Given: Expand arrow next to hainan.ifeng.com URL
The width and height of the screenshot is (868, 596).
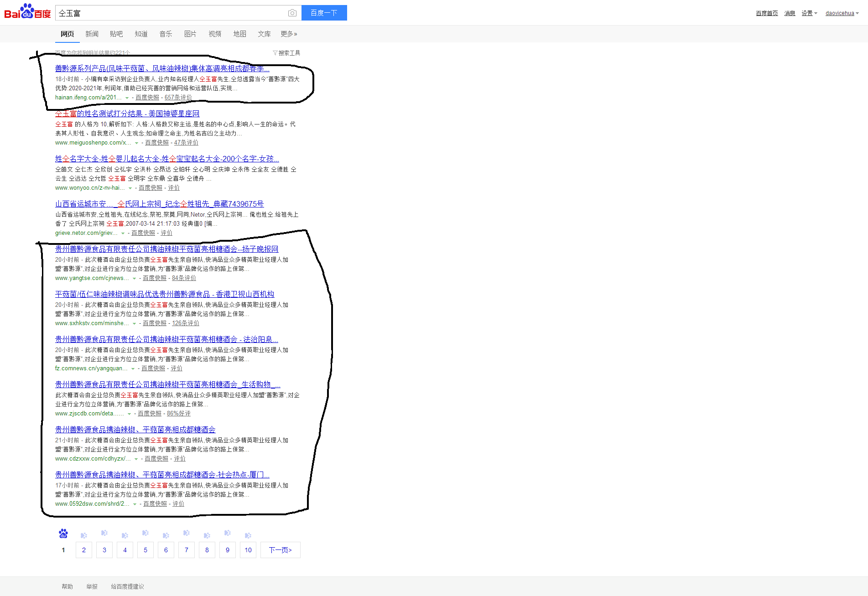Looking at the screenshot, I should pyautogui.click(x=127, y=98).
